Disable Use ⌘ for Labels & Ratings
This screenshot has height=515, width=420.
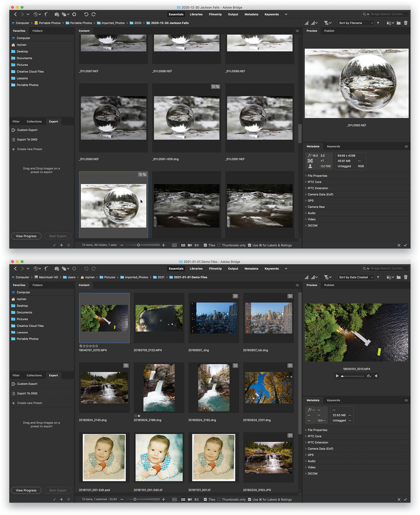(249, 245)
